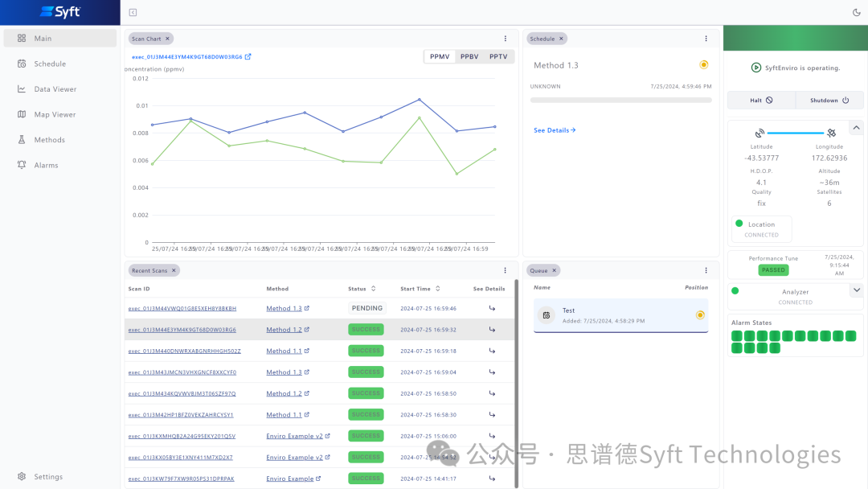This screenshot has height=489, width=868.
Task: Click the Location CONNECTED status card
Action: click(762, 228)
